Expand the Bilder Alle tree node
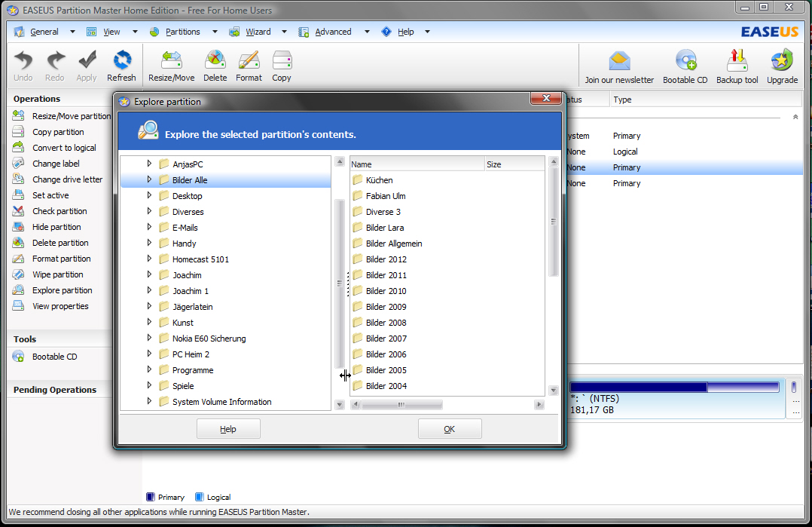Screen dimensions: 812x527 pos(149,179)
